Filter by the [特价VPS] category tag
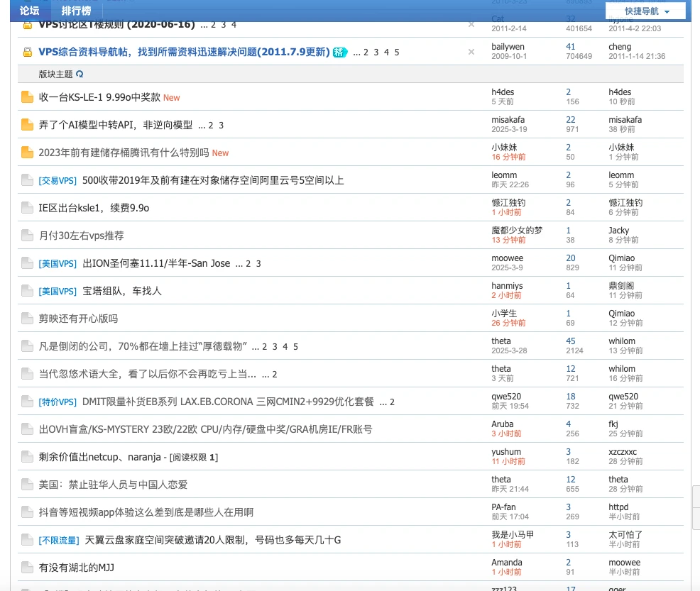The height and width of the screenshot is (591, 700). [x=58, y=402]
